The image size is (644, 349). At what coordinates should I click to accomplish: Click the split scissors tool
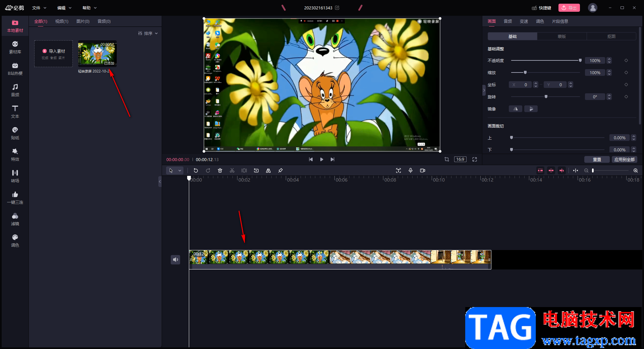tap(232, 170)
